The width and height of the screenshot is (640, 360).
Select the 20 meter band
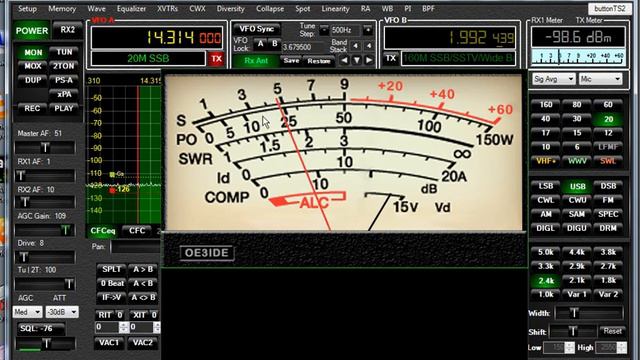tap(608, 119)
